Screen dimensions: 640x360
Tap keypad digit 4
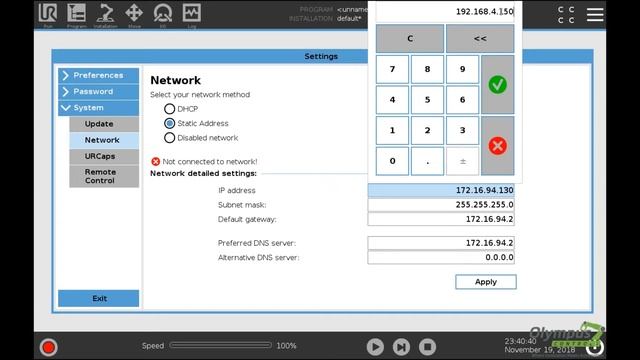[x=392, y=100]
